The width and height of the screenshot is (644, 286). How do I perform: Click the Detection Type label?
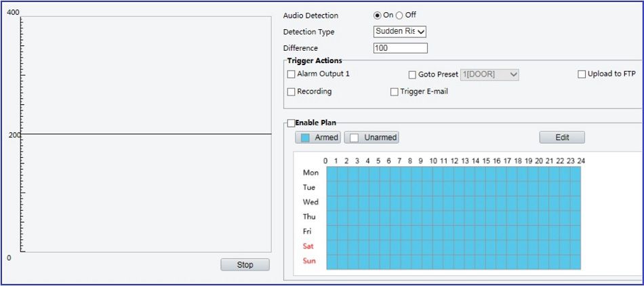point(309,32)
